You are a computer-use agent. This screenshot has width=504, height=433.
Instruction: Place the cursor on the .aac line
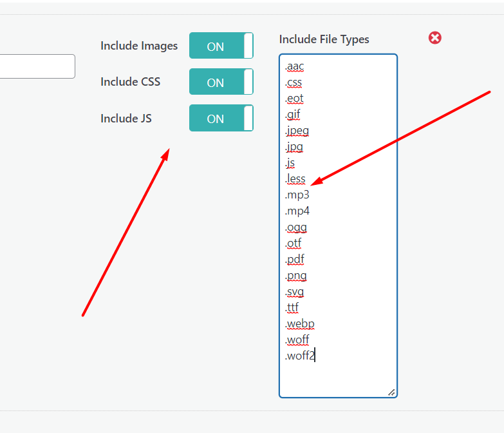tap(294, 66)
